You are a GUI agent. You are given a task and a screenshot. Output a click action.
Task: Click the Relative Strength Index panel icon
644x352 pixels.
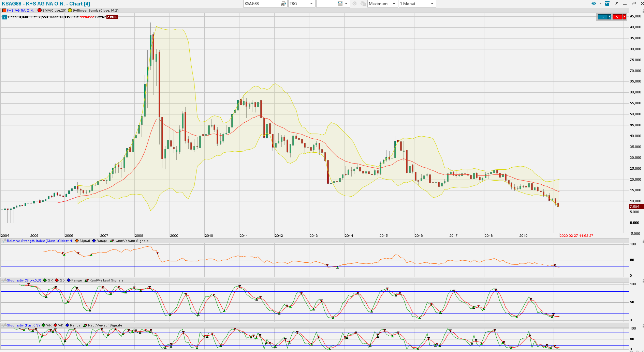4,241
